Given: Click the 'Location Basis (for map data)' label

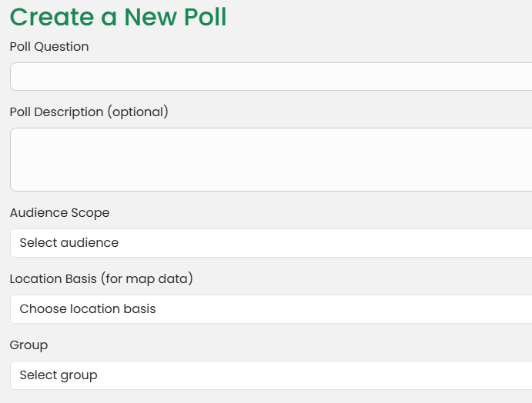Looking at the screenshot, I should (101, 279).
